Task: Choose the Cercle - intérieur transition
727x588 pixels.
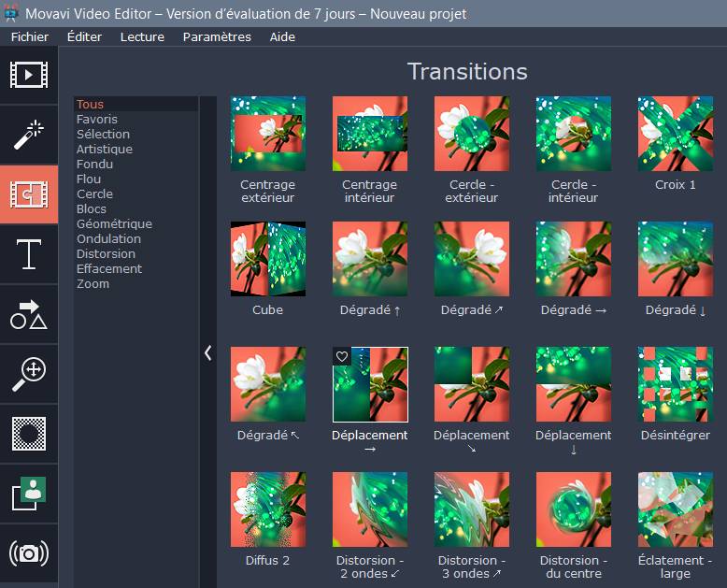Action: click(574, 134)
